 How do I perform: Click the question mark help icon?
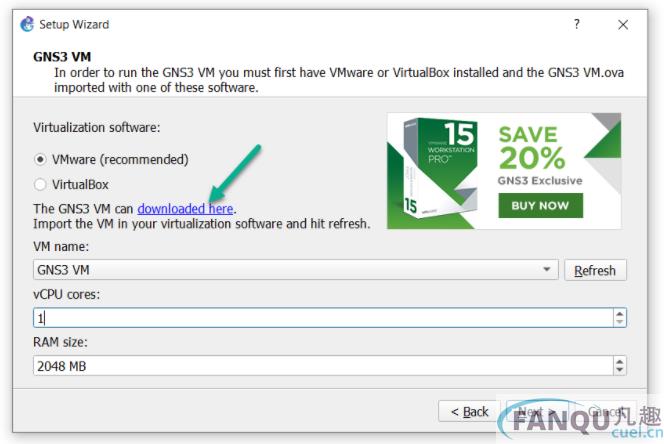pos(577,24)
